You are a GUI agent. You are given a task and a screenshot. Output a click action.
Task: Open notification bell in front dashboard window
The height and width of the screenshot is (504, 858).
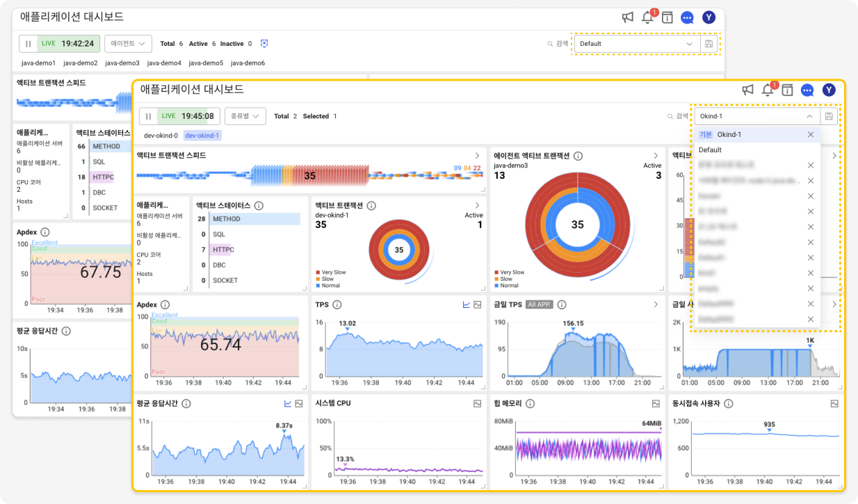(x=768, y=90)
